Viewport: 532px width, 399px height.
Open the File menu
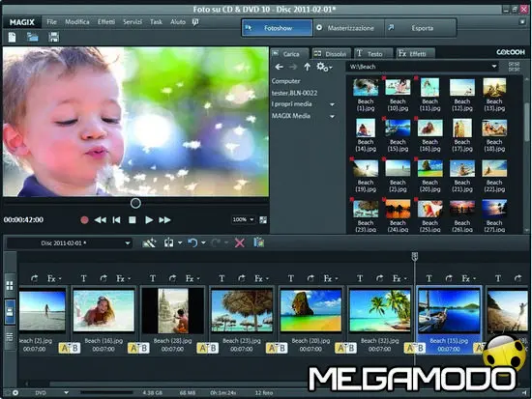[x=51, y=22]
